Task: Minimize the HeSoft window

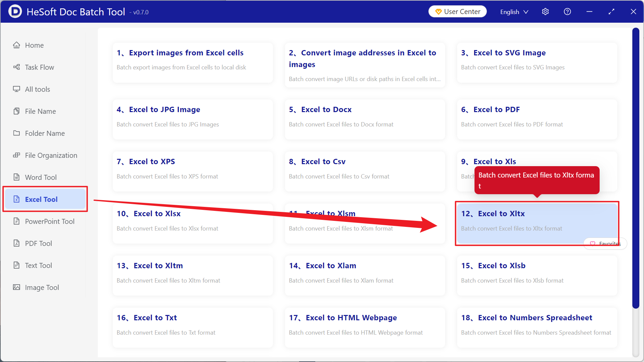Action: click(x=589, y=12)
